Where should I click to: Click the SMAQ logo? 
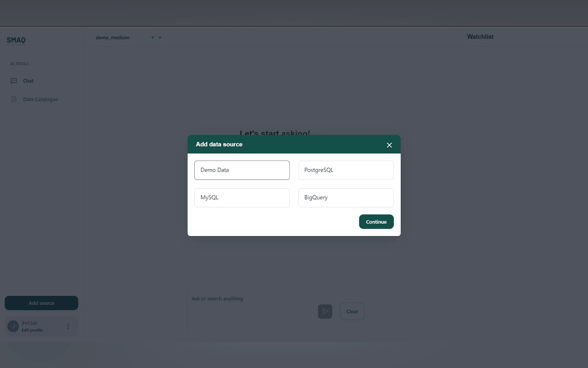16,40
